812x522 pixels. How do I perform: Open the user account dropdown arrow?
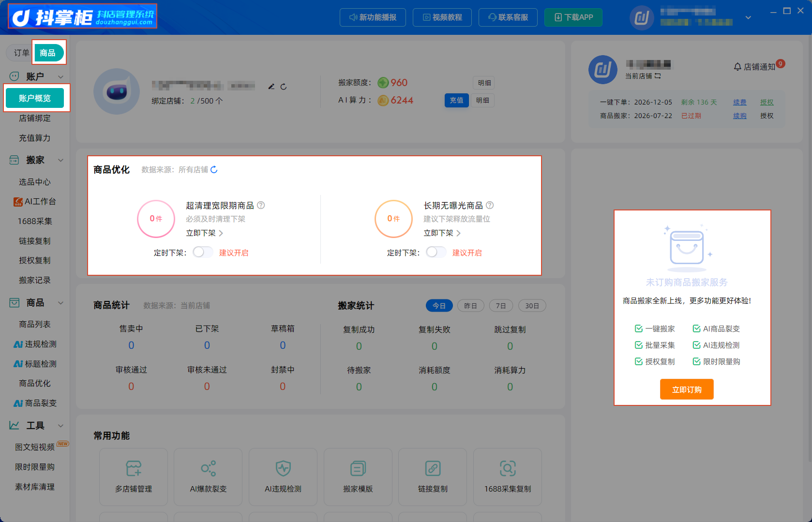pos(748,17)
